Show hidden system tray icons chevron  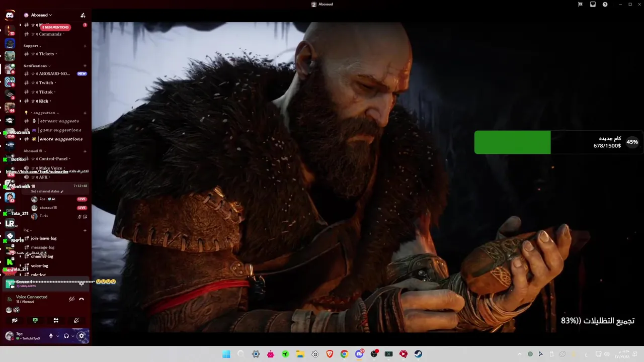pos(520,354)
